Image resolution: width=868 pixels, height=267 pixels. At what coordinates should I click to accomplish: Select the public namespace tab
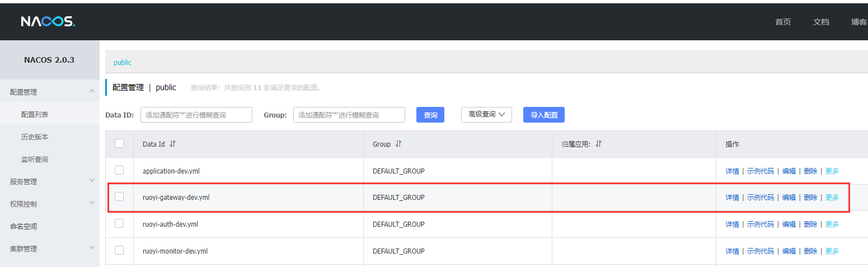pyautogui.click(x=123, y=63)
